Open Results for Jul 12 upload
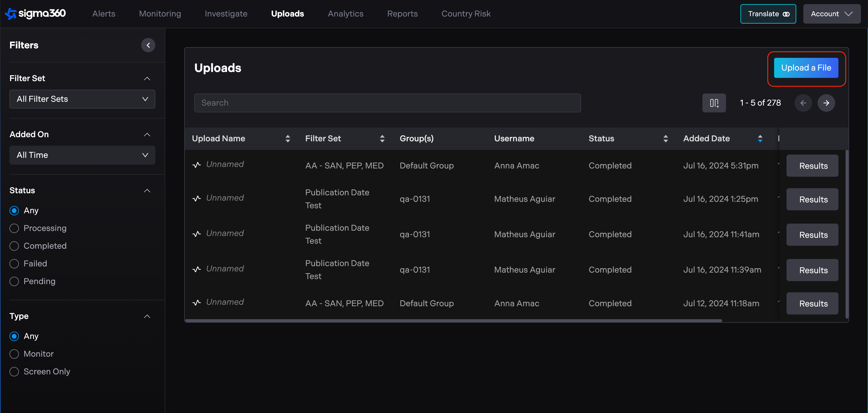The width and height of the screenshot is (868, 413). (812, 303)
